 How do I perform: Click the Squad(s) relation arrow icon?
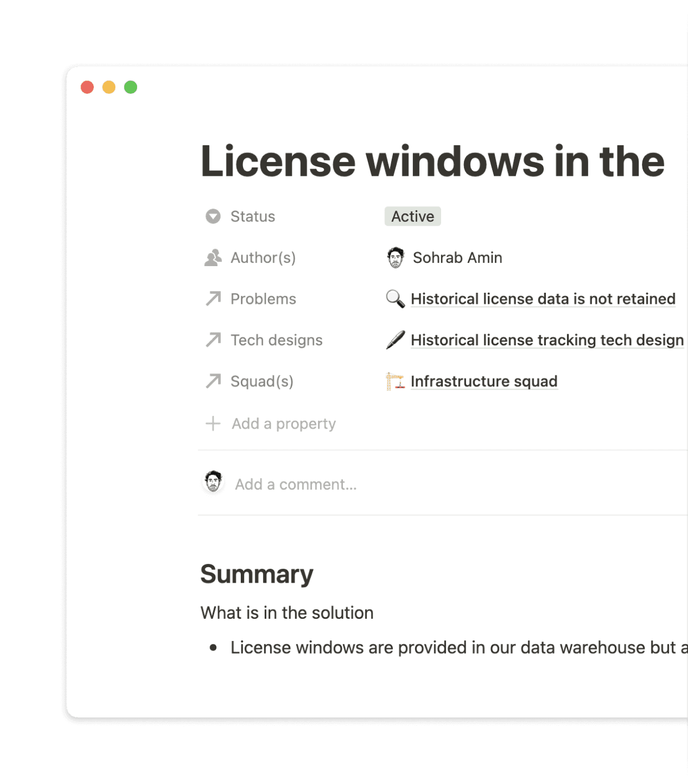click(x=213, y=381)
